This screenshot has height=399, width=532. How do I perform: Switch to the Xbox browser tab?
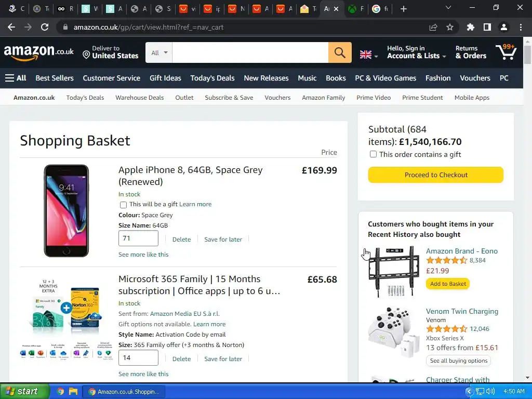356,9
